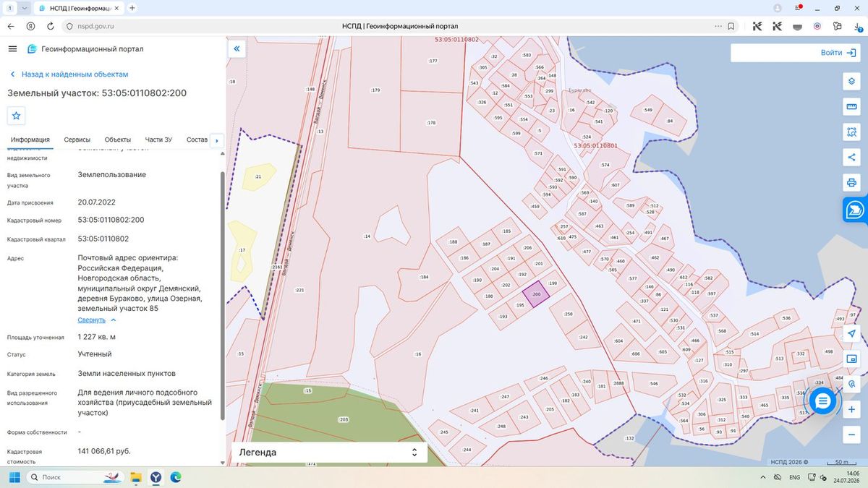Bookmark this page in address bar

pos(731,26)
